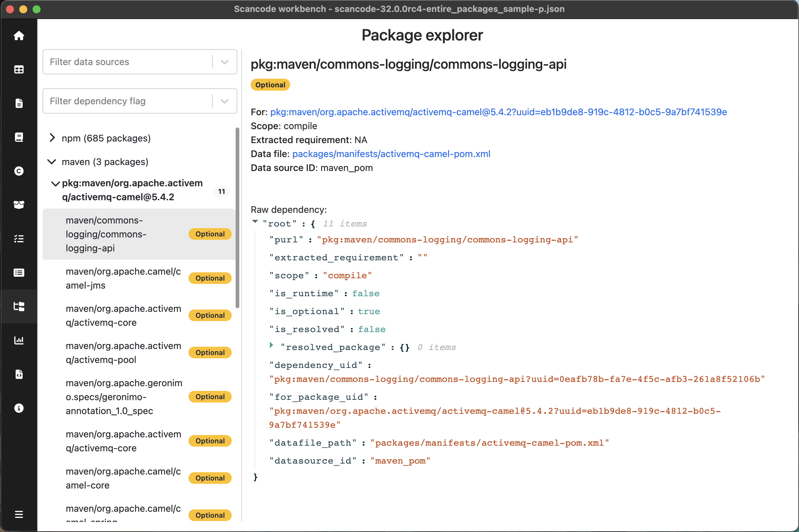Click the "datasource_id" maven_pom value

click(x=400, y=461)
